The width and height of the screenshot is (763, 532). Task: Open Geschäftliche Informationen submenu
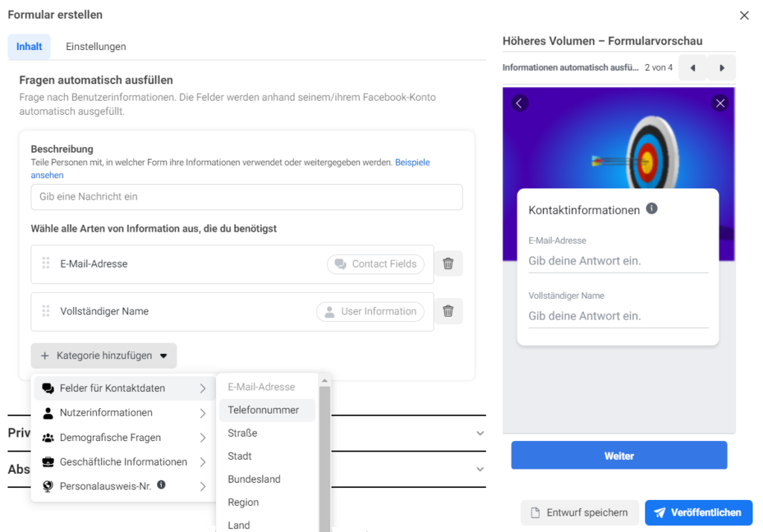click(124, 462)
